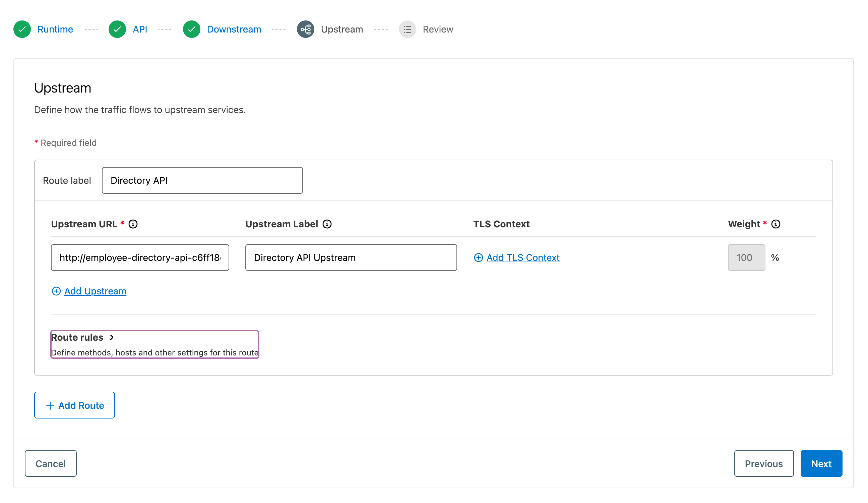Click the plus icon next to Add Upstream
The image size is (868, 503).
[x=56, y=291]
